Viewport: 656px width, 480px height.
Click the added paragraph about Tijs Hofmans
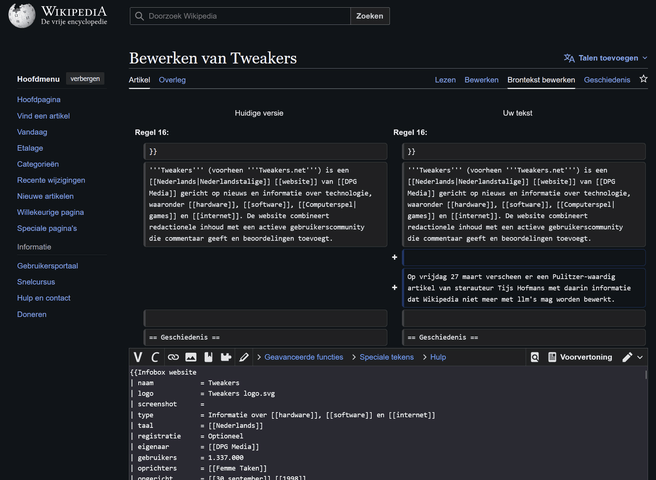524,288
